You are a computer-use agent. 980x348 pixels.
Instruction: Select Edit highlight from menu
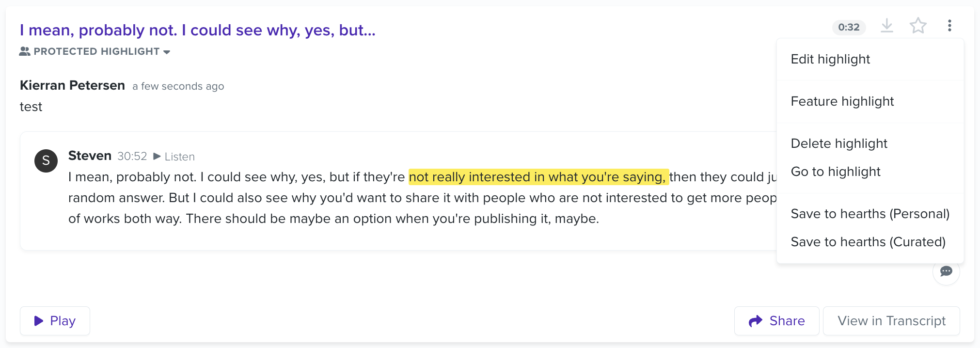click(x=830, y=59)
